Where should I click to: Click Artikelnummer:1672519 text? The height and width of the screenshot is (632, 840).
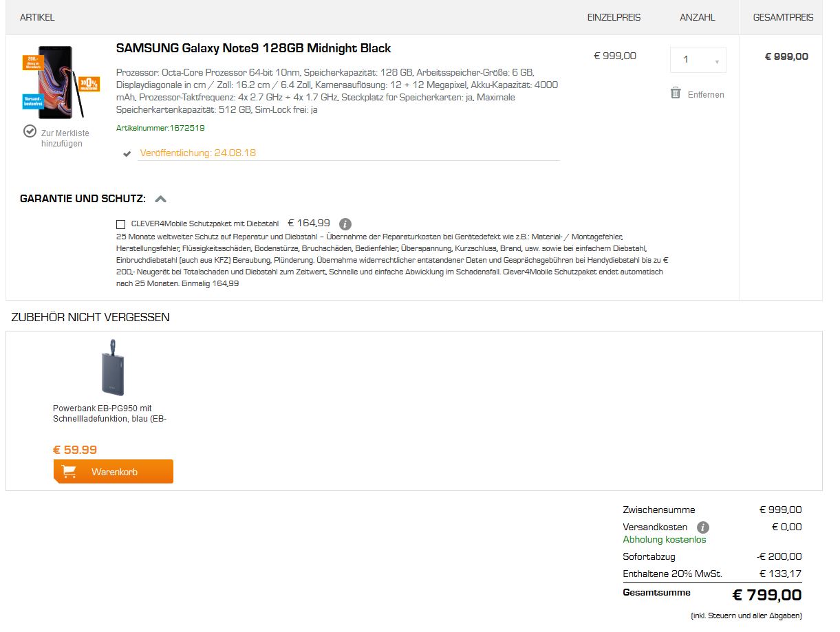[160, 128]
